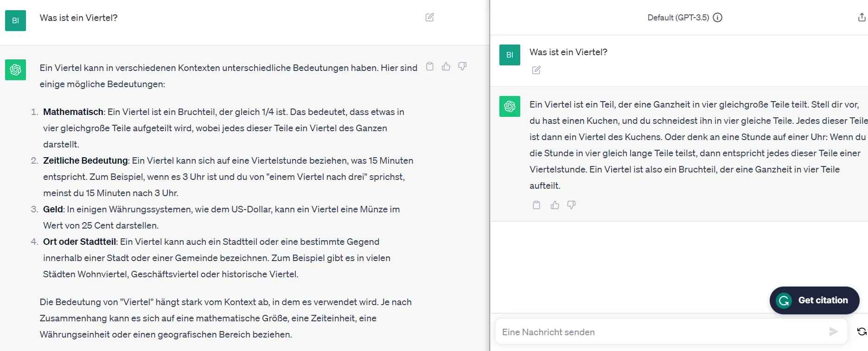Regenerate response using the refresh icon
The image size is (868, 351).
(862, 332)
